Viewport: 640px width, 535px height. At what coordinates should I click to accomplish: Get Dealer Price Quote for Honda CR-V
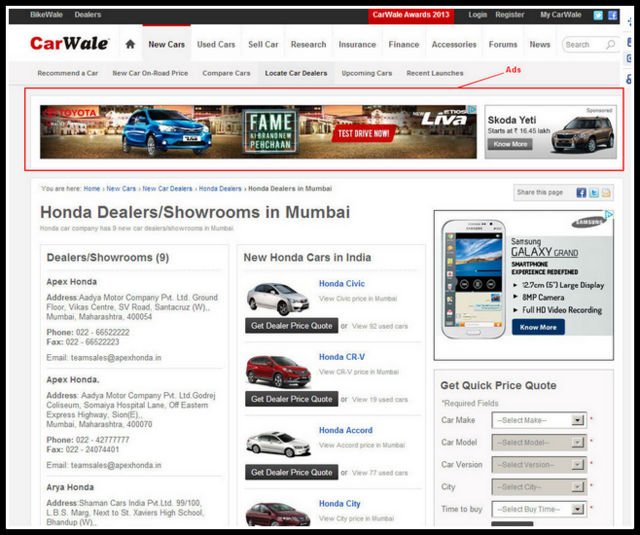click(291, 399)
